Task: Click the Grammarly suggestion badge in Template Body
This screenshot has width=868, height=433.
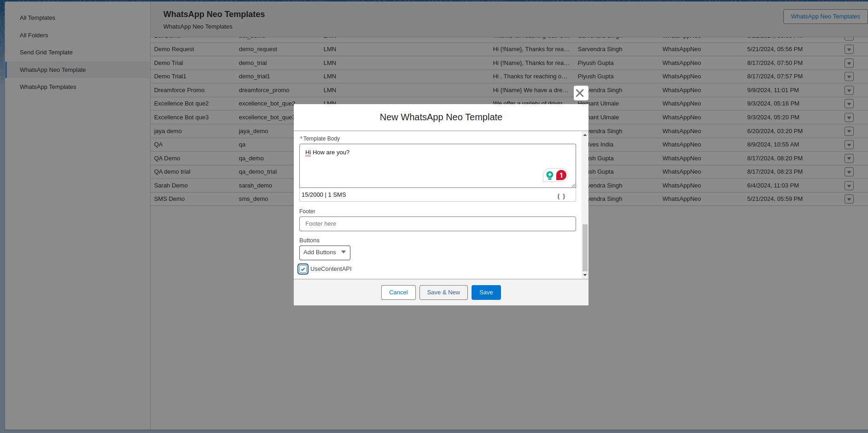Action: coord(561,176)
